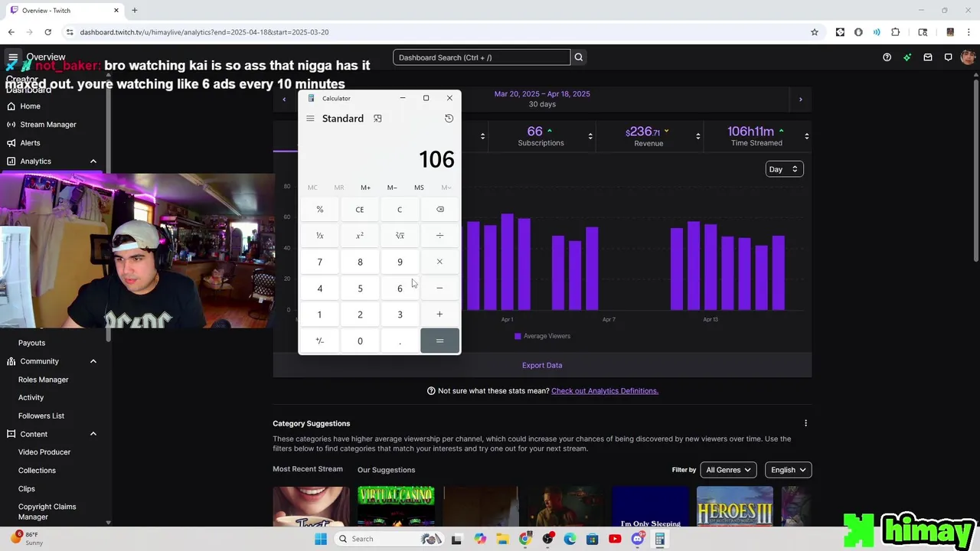Focus the Dashboard Search input field
The width and height of the screenshot is (980, 551).
tap(482, 57)
